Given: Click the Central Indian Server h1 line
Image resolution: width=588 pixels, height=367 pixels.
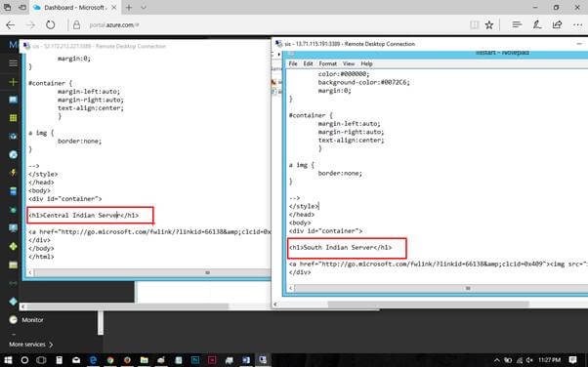Looking at the screenshot, I should pyautogui.click(x=84, y=215).
